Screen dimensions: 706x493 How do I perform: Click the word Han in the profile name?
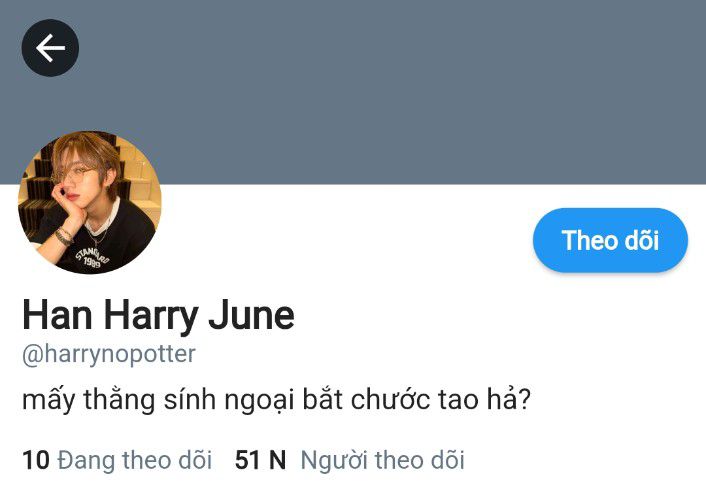[57, 316]
